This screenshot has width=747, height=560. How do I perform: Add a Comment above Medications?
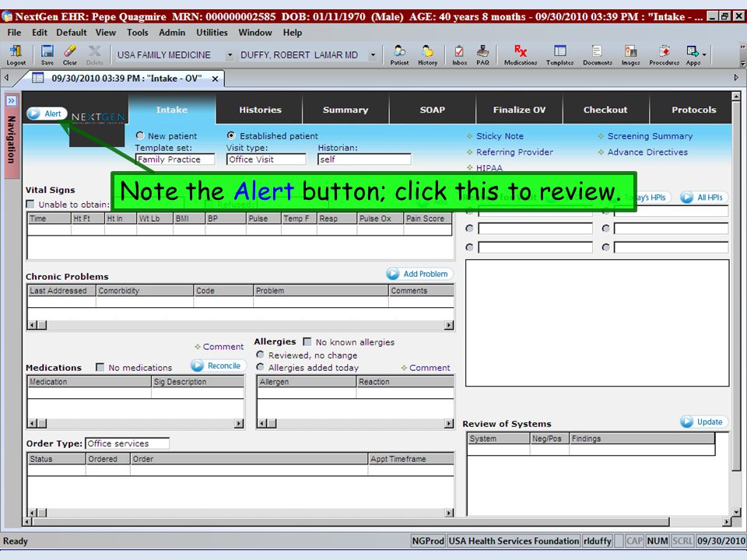pos(223,347)
